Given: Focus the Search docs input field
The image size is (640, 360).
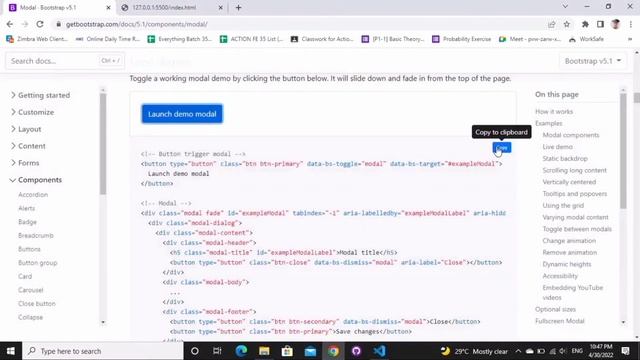Looking at the screenshot, I should (64, 61).
